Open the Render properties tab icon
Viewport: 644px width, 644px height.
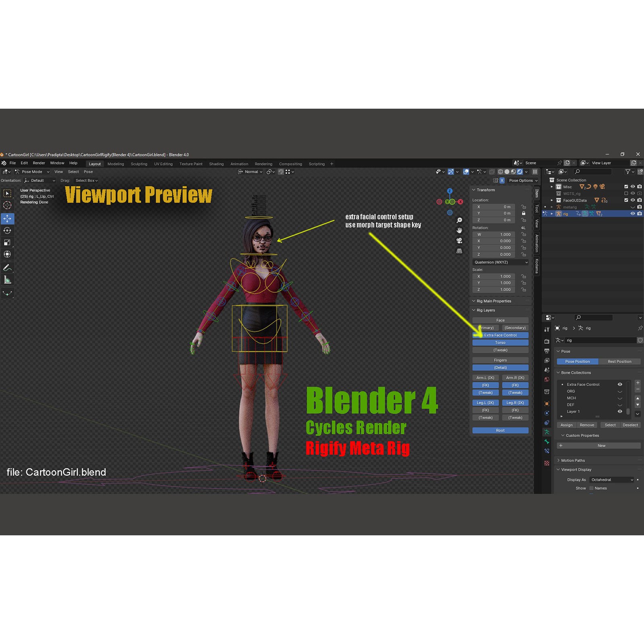547,341
